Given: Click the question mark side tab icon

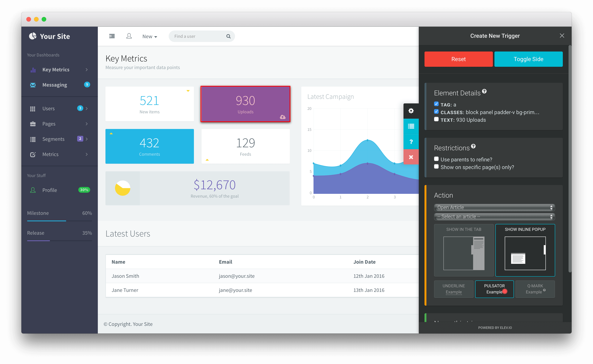Looking at the screenshot, I should coord(411,142).
